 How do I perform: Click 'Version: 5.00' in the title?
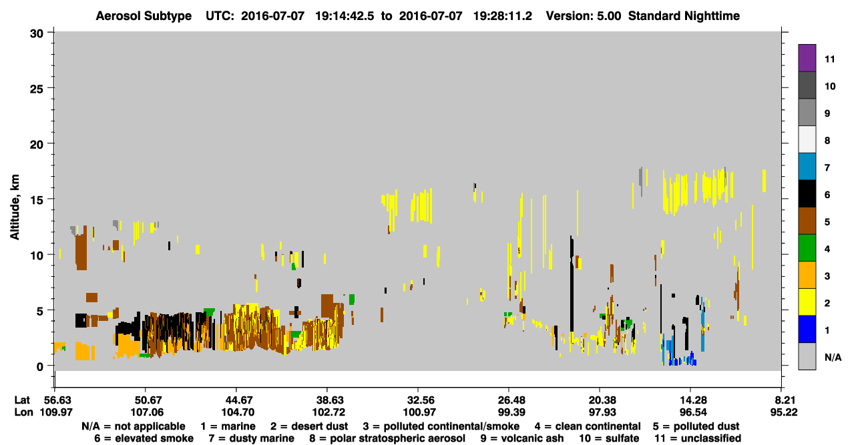tap(582, 15)
